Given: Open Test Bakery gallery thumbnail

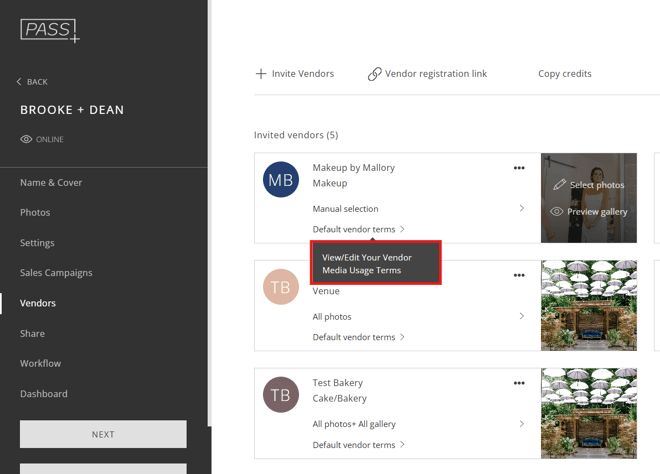Looking at the screenshot, I should click(x=589, y=413).
